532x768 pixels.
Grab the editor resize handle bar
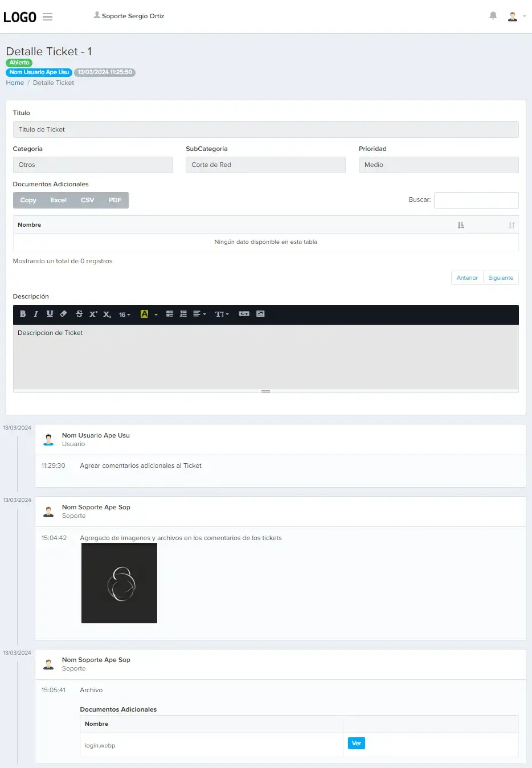click(x=265, y=391)
